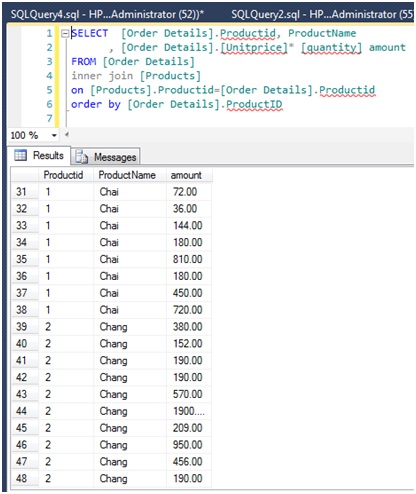Click the Messages tab icon

tap(81, 157)
